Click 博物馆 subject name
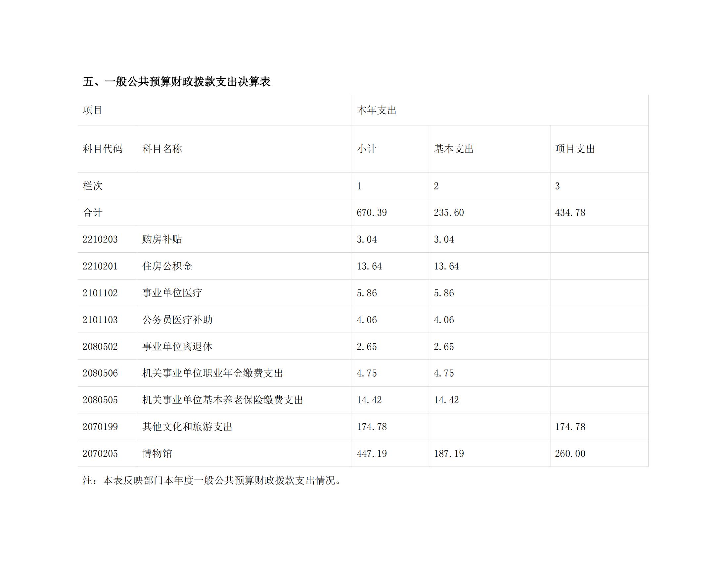728x563 pixels. click(157, 453)
